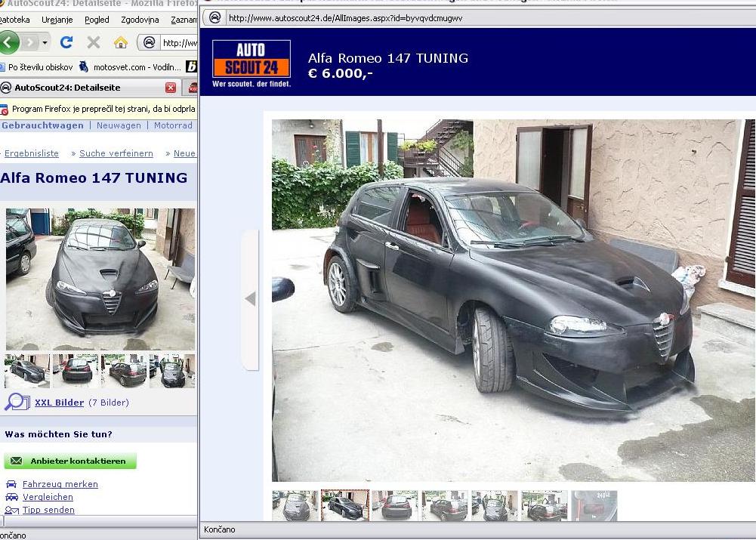Select fourth small thumbnail in detail page
This screenshot has height=540, width=756.
click(172, 372)
